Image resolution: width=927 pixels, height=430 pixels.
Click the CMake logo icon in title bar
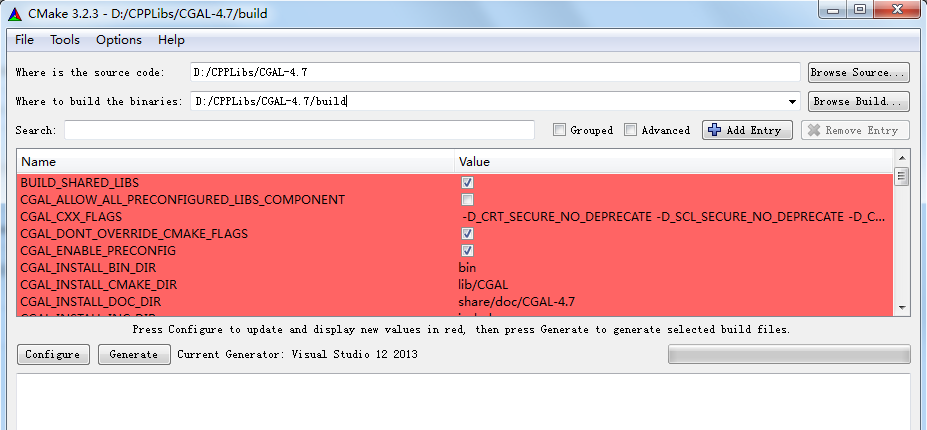[x=15, y=13]
